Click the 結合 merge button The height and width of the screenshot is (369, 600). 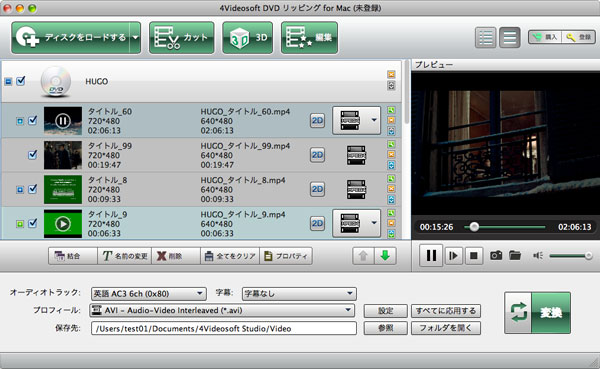[73, 256]
